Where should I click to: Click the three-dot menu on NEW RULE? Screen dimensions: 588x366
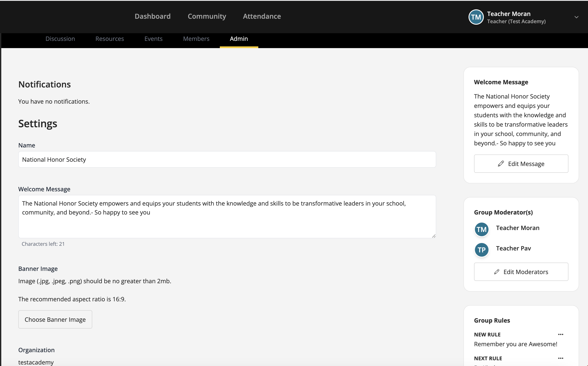(560, 335)
